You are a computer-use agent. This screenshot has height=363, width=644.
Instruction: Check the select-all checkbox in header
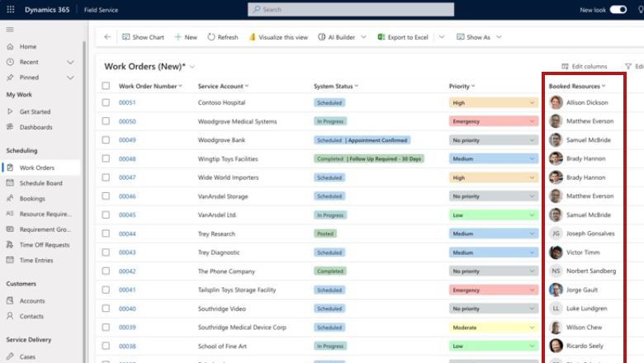(x=106, y=86)
